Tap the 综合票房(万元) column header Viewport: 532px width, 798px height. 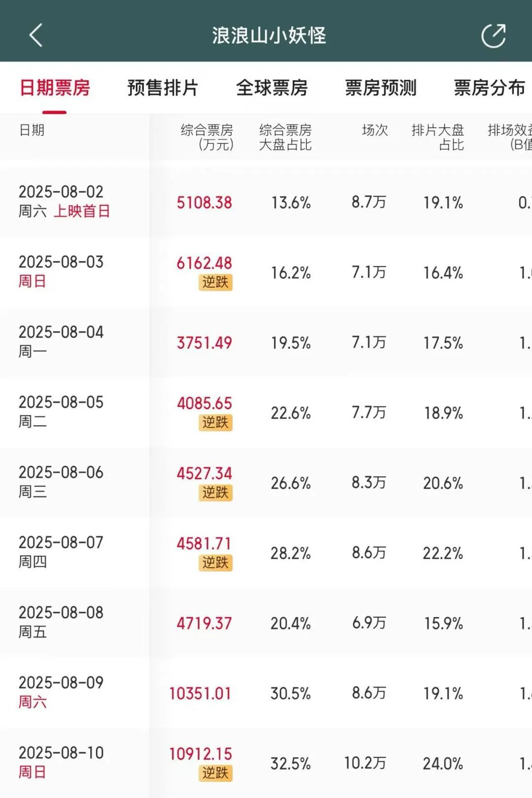point(207,137)
